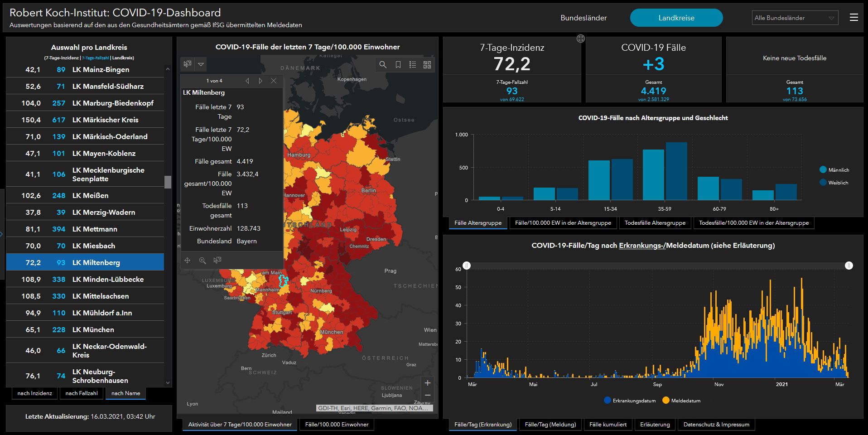Expand the map selection tool dropdown arrow

point(201,64)
